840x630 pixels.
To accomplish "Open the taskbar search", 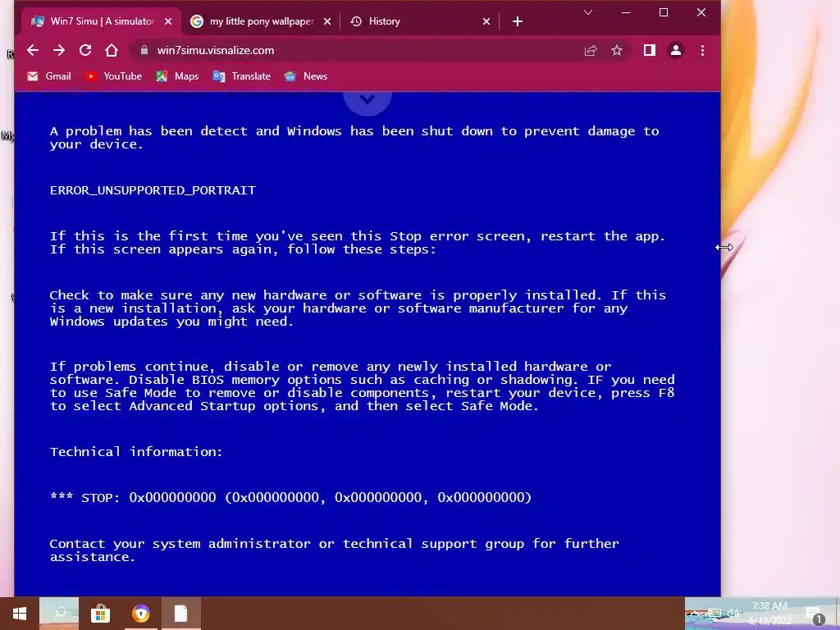I will point(59,614).
